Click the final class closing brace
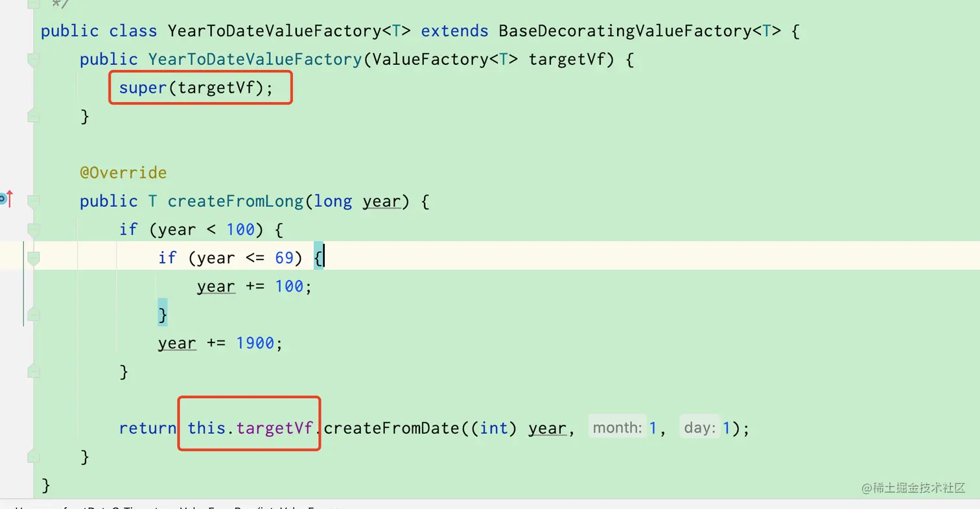The width and height of the screenshot is (980, 509). point(45,485)
